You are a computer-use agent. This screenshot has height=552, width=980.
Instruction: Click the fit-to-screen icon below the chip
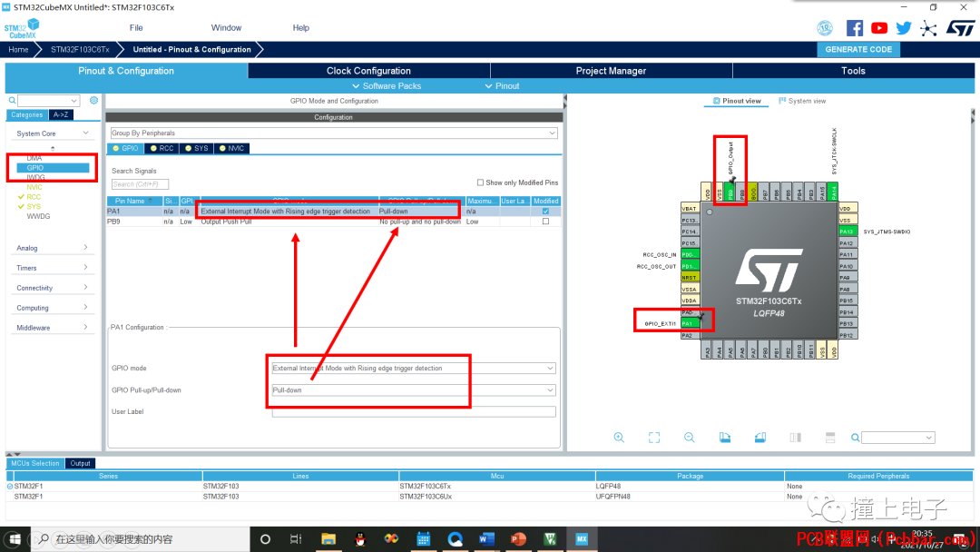(x=653, y=438)
